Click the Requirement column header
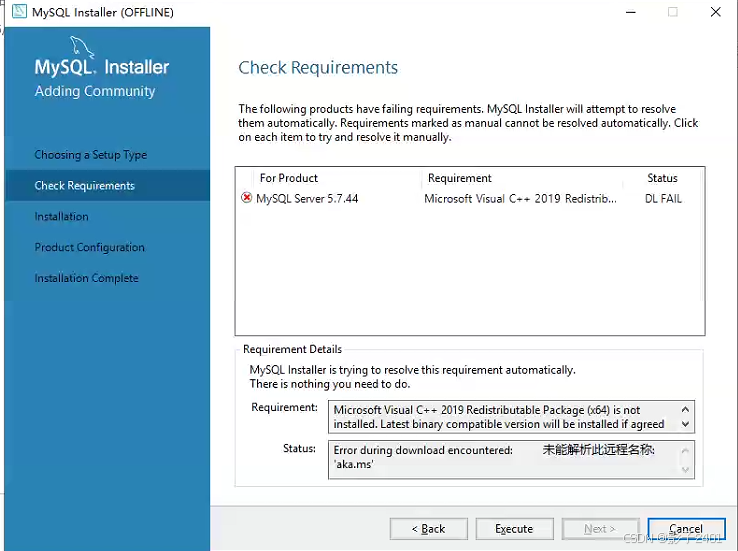738x551 pixels. tap(459, 178)
